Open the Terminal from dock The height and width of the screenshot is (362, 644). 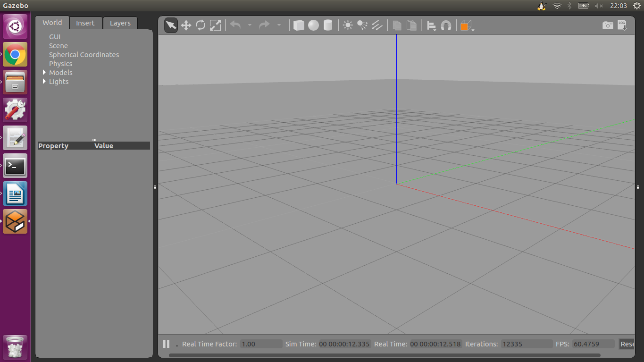[x=15, y=166]
